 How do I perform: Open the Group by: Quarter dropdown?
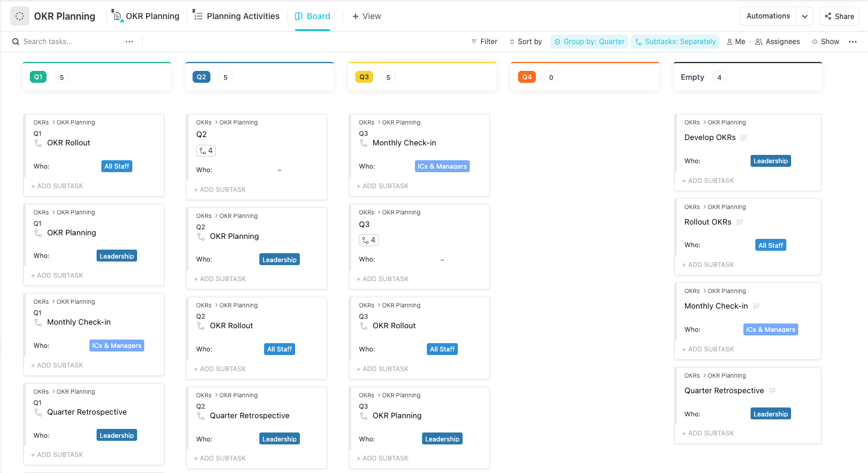(x=589, y=42)
